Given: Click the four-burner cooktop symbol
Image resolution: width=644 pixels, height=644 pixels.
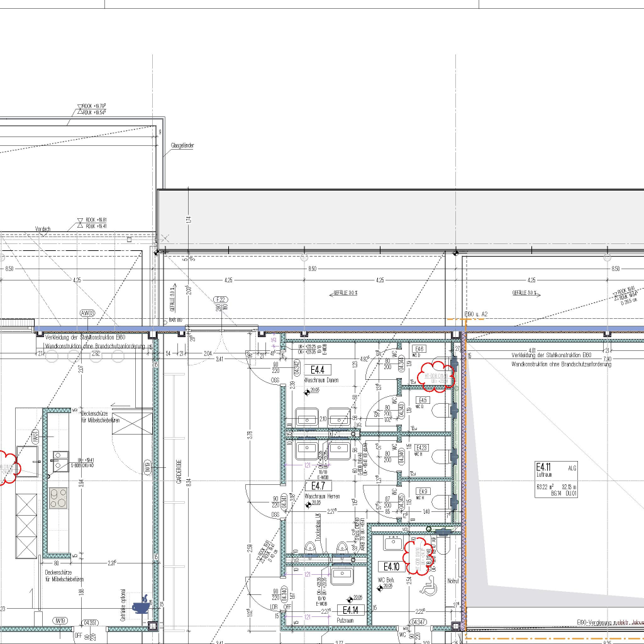Looking at the screenshot, I should click(58, 498).
